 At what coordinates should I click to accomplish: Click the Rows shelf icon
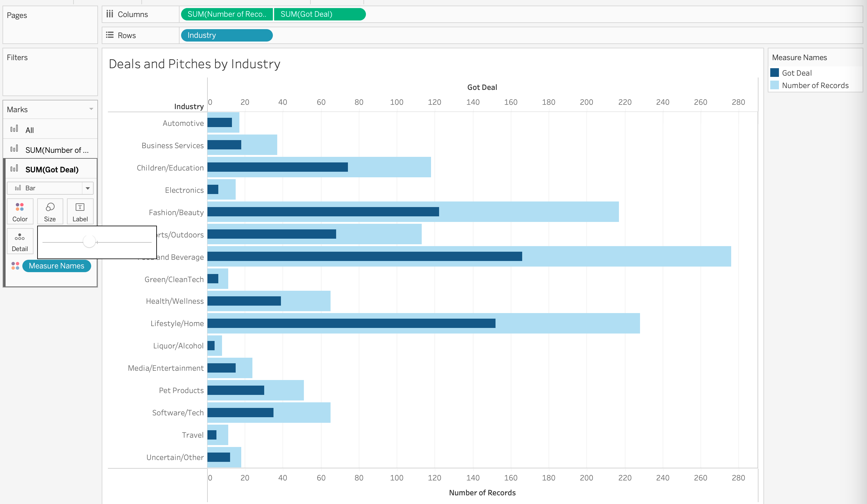110,35
